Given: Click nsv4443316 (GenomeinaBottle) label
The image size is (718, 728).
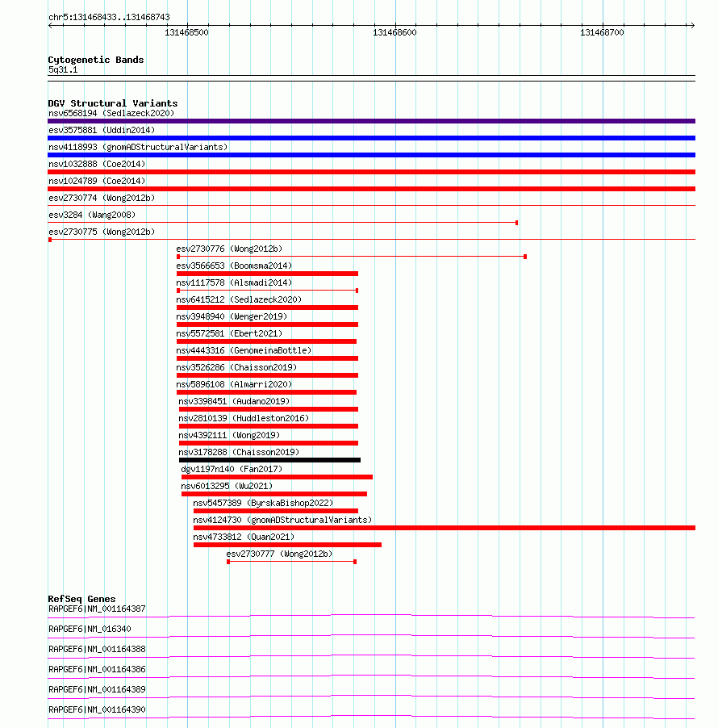Looking at the screenshot, I should point(244,350).
